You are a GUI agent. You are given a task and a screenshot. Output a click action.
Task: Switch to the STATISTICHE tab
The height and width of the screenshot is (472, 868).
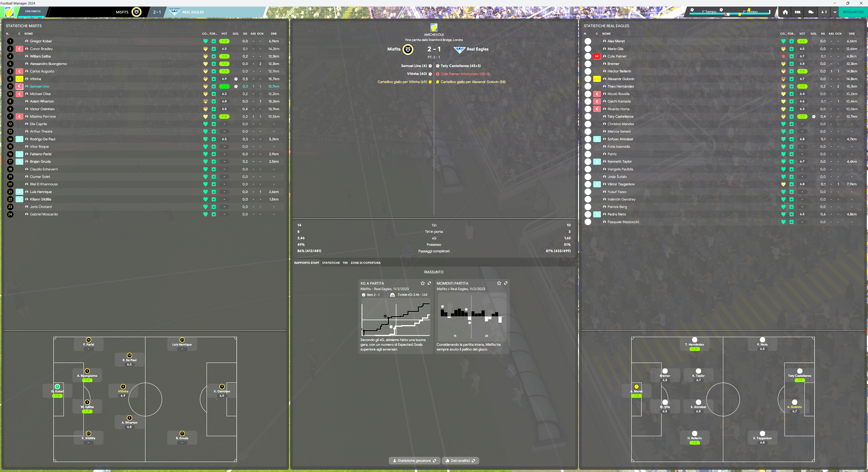pyautogui.click(x=331, y=263)
